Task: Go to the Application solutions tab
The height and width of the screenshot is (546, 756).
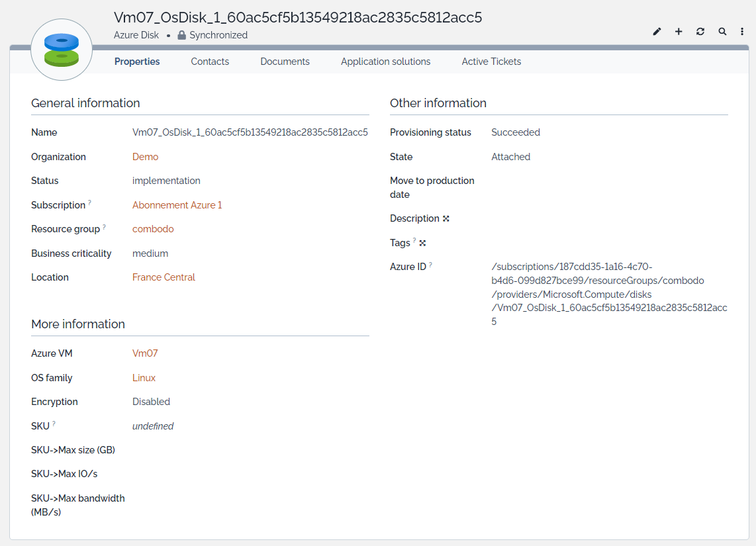Action: click(x=385, y=62)
